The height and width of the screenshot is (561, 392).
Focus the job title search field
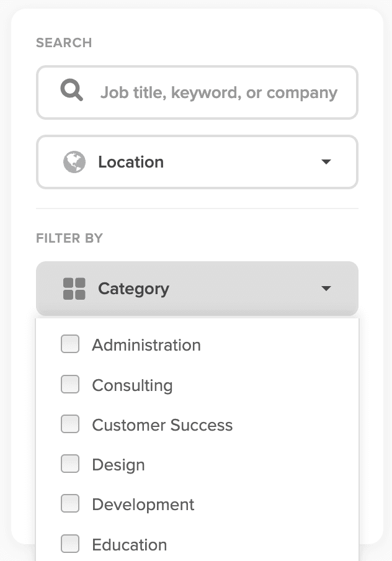(x=218, y=92)
